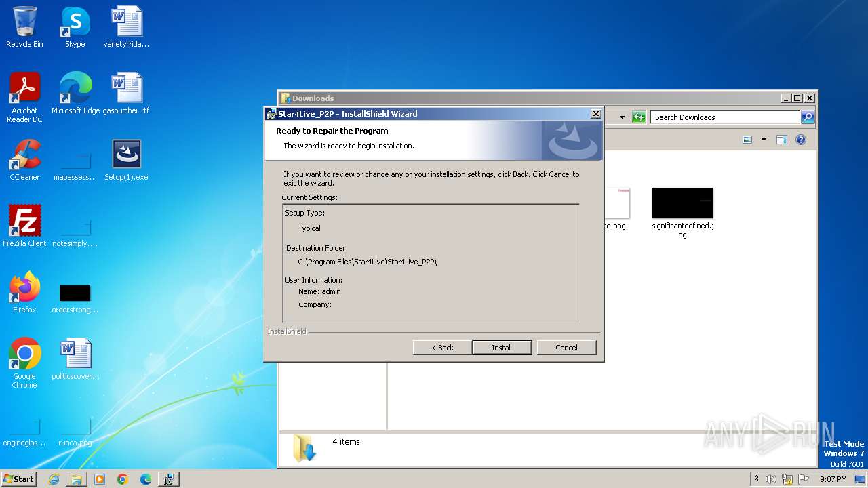Launch Skype from the desktop

click(x=75, y=28)
